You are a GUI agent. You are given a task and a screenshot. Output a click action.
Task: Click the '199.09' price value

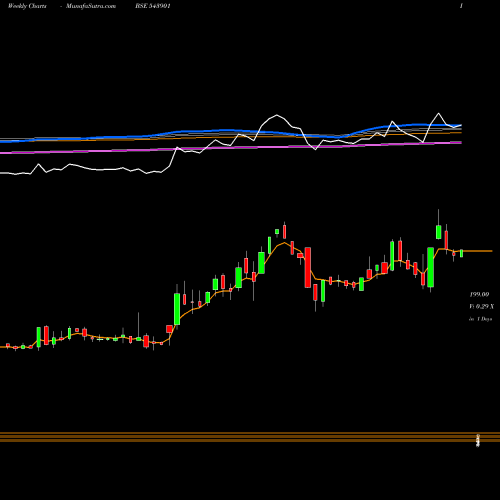click(x=479, y=295)
